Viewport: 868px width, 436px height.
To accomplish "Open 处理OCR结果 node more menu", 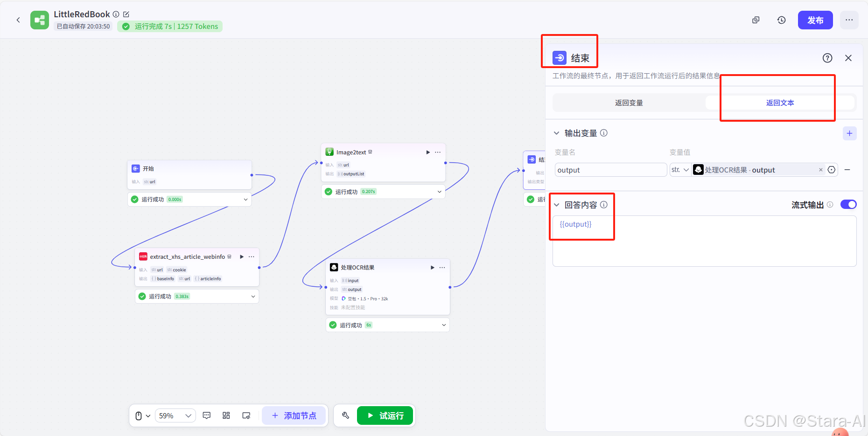I will pos(442,267).
